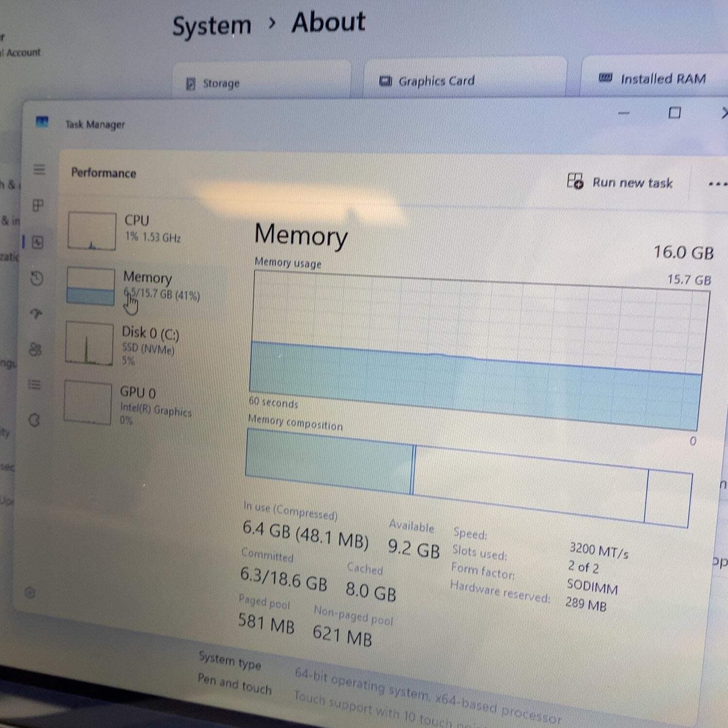Minimize the Task Manager window
Screen dimensions: 728x728
click(624, 113)
